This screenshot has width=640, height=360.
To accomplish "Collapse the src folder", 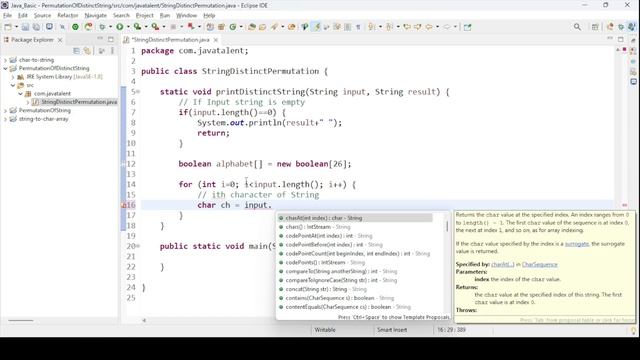I will coord(13,85).
